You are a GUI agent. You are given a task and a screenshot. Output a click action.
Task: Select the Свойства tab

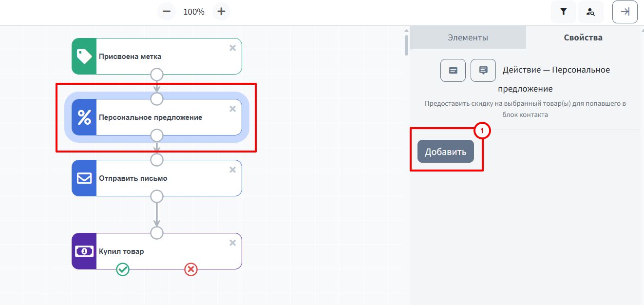coord(583,38)
